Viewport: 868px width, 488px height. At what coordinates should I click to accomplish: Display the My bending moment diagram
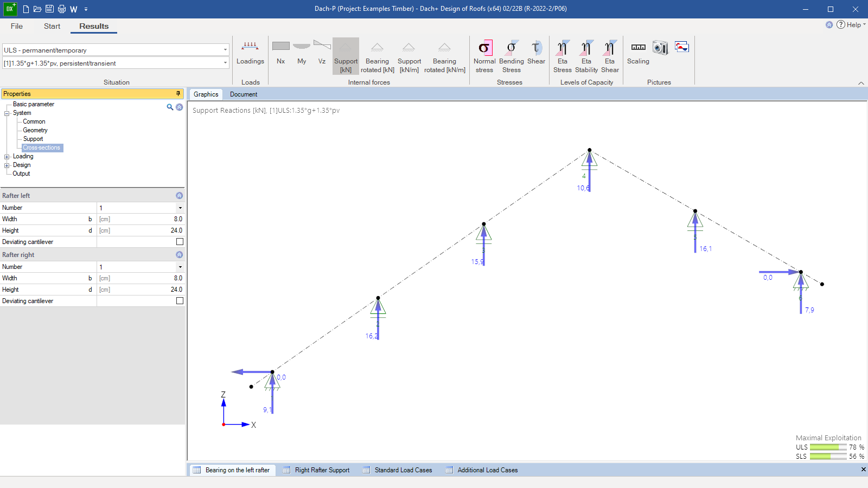[302, 53]
